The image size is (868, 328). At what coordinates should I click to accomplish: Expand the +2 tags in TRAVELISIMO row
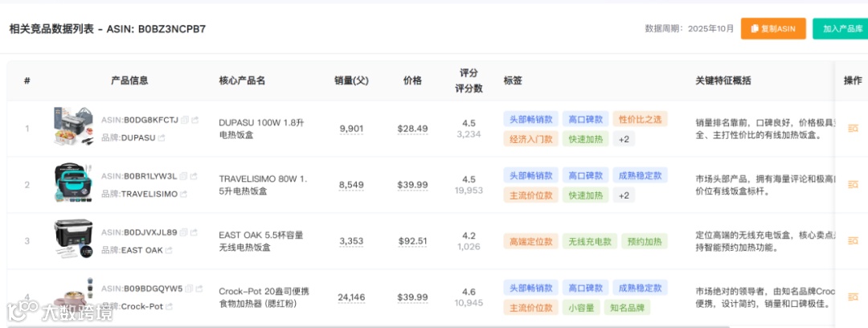pyautogui.click(x=624, y=195)
